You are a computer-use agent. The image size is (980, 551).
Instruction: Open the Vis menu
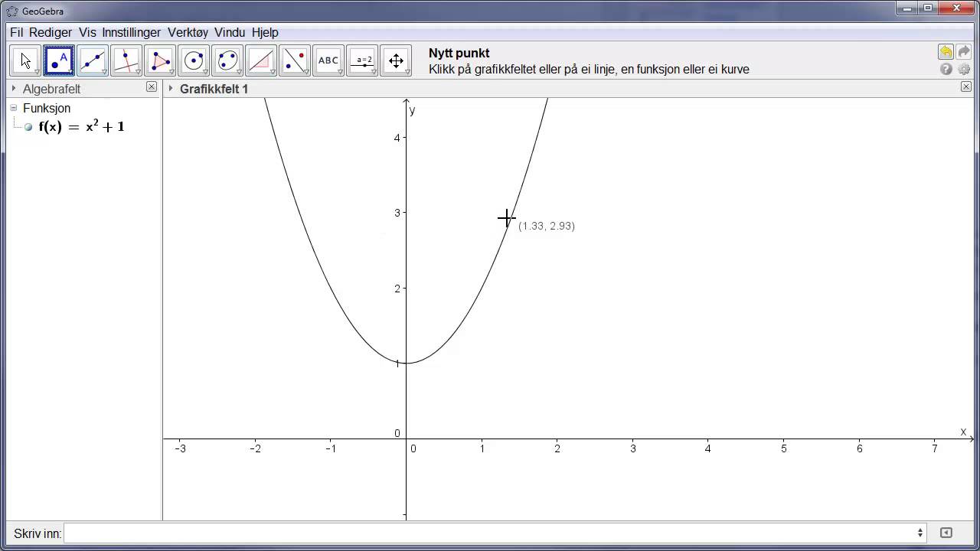pos(87,32)
